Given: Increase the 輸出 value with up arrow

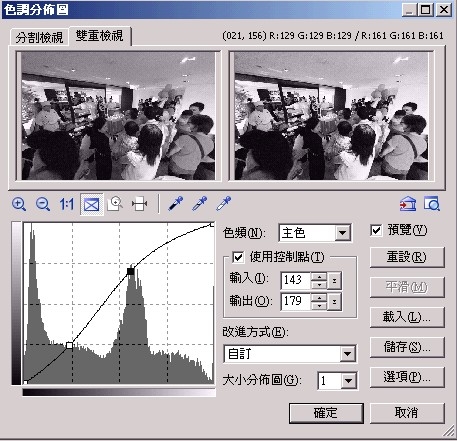Looking at the screenshot, I should pyautogui.click(x=319, y=298).
